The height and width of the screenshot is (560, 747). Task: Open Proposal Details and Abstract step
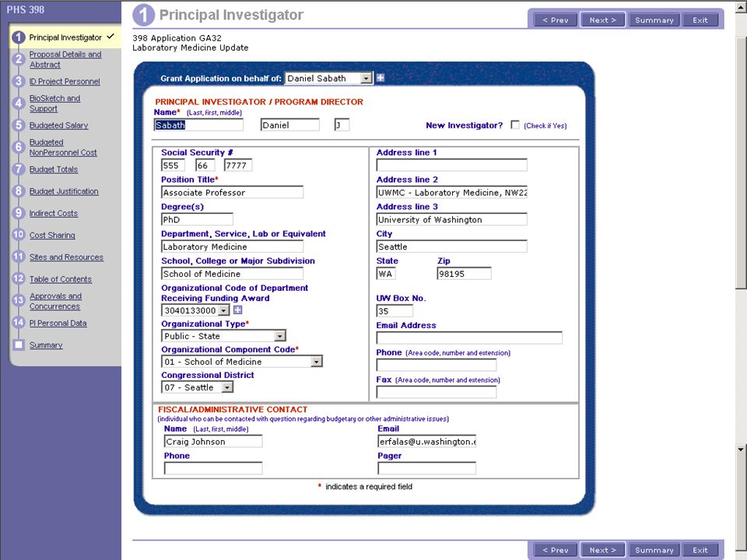65,60
